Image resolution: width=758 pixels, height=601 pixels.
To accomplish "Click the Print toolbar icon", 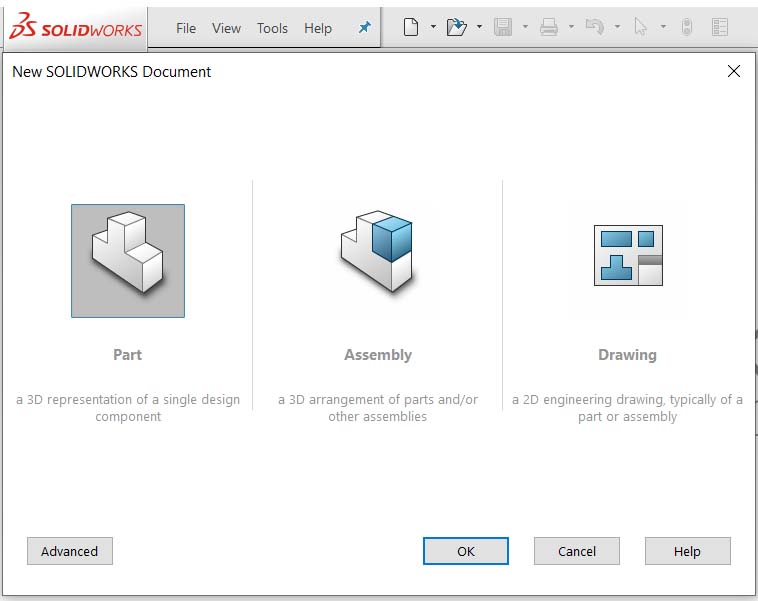I will (x=549, y=28).
